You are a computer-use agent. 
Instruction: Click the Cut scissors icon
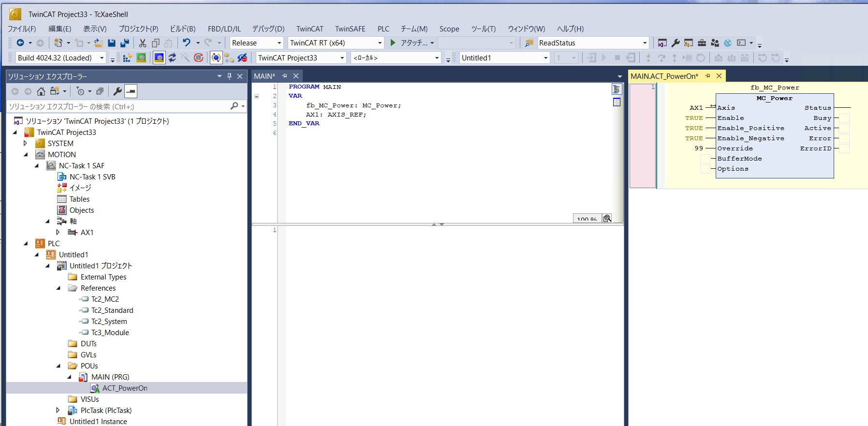click(143, 43)
